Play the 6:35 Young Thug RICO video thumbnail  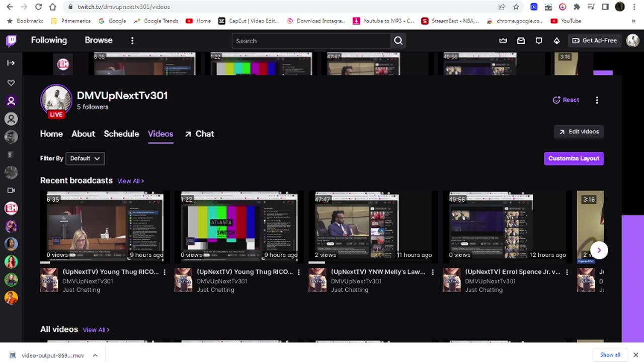click(x=105, y=227)
